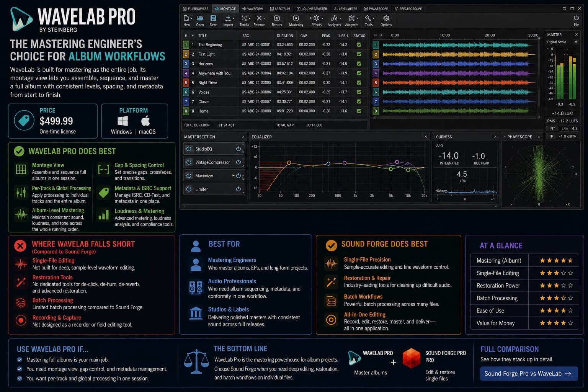The height and width of the screenshot is (392, 588).
Task: Close the Loudness panel
Action: point(495,137)
